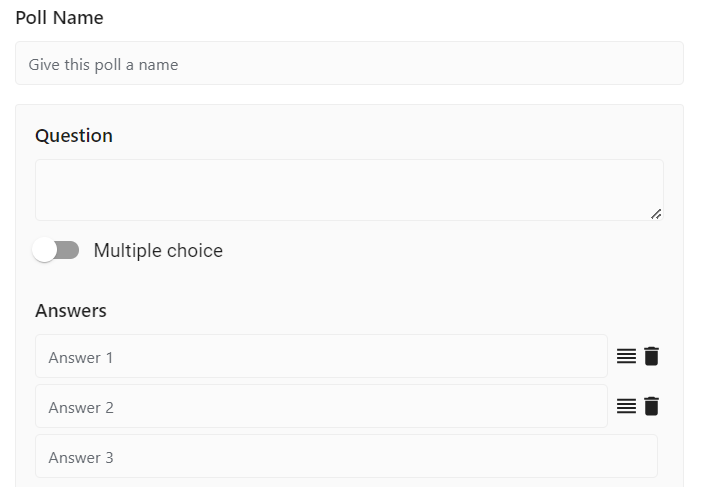
Task: Click the trash icon beside Answer 2
Action: (x=651, y=406)
